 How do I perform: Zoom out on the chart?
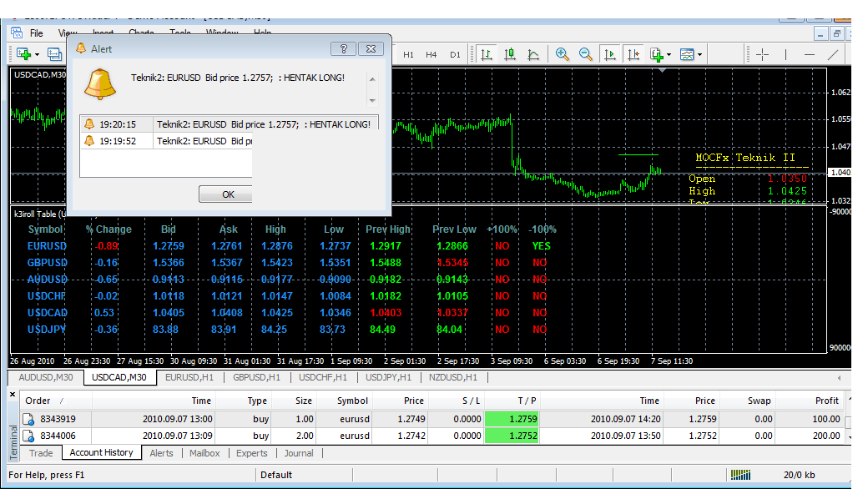[x=586, y=54]
